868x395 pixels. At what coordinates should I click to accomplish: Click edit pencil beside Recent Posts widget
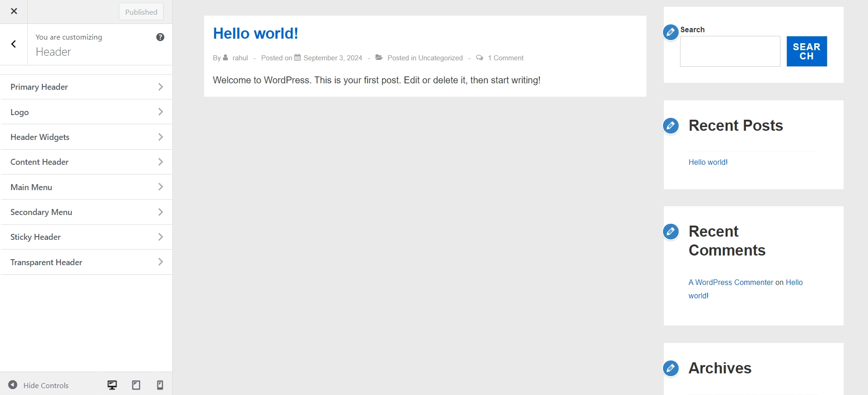[x=671, y=126]
